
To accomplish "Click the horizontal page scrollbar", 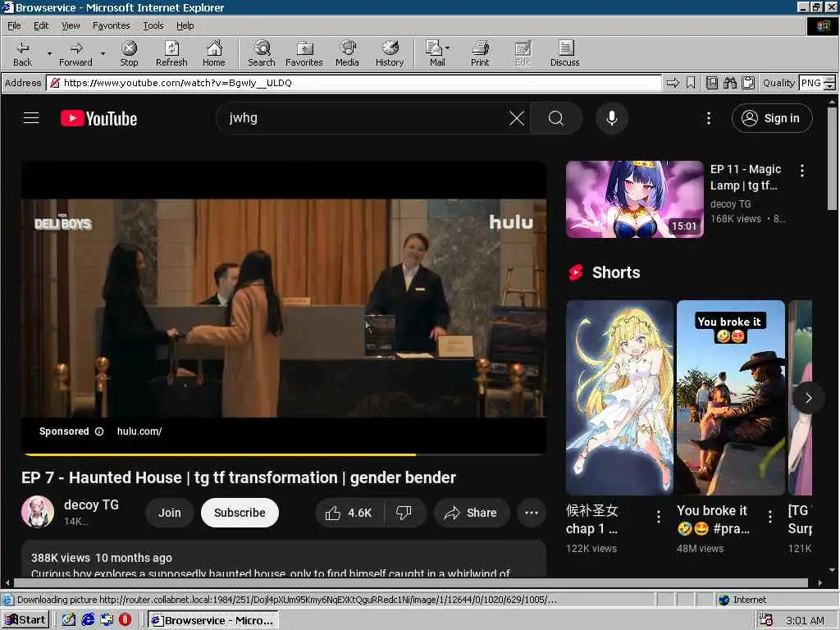I will [x=410, y=583].
